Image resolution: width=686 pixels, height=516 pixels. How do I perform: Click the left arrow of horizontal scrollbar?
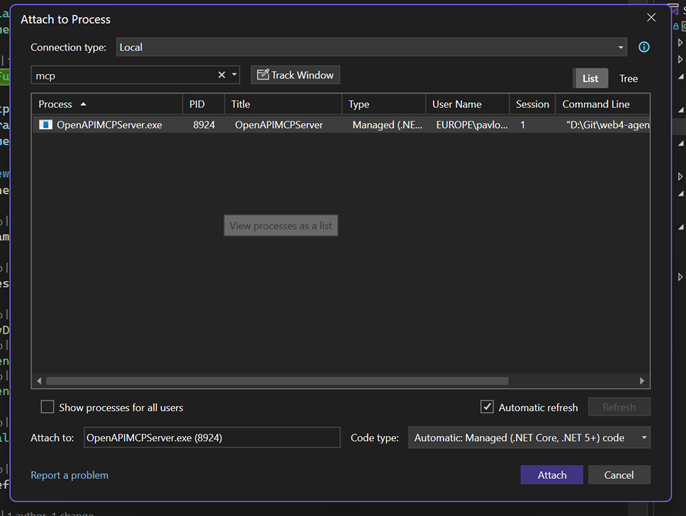39,381
